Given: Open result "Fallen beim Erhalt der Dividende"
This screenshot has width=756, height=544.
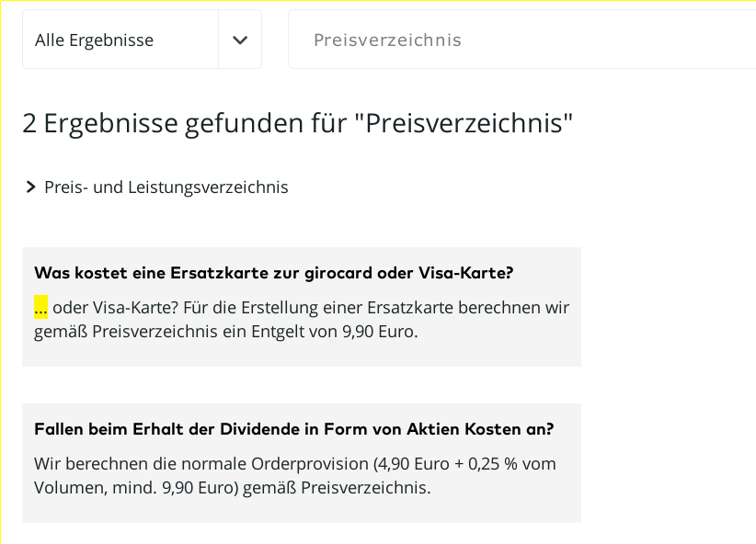Looking at the screenshot, I should [293, 429].
